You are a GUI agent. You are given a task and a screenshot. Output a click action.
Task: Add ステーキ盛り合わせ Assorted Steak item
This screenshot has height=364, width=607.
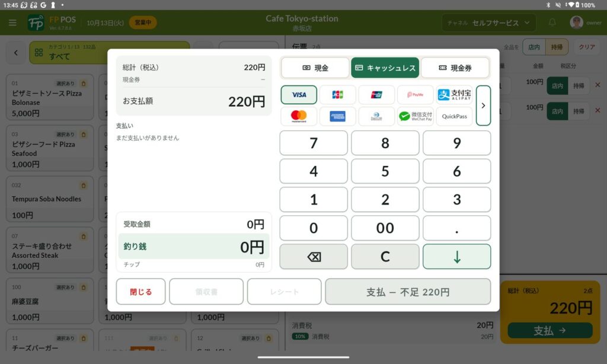coord(50,250)
